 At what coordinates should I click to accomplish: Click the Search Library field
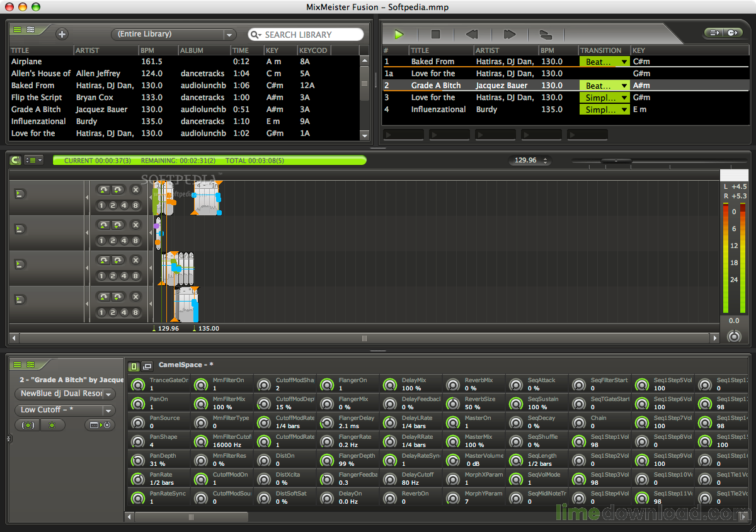[x=306, y=35]
